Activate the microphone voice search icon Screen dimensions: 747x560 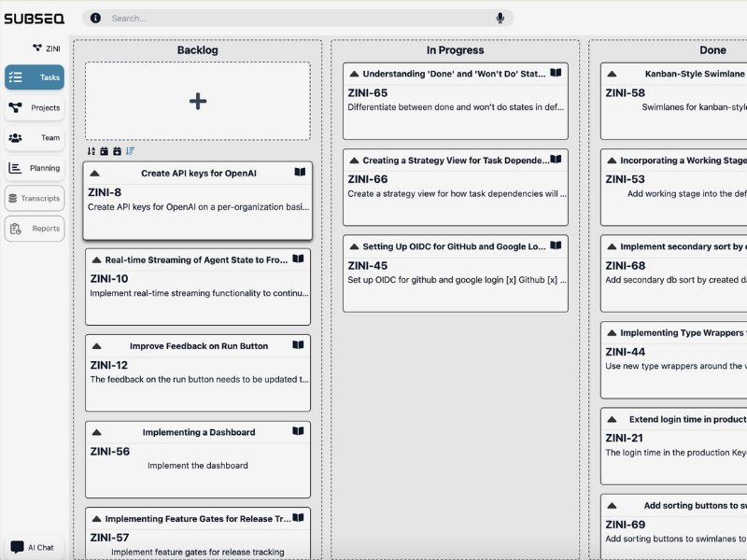coord(500,18)
